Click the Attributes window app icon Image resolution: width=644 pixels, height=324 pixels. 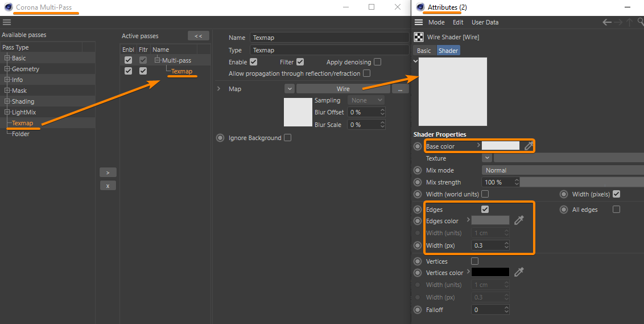pyautogui.click(x=420, y=7)
